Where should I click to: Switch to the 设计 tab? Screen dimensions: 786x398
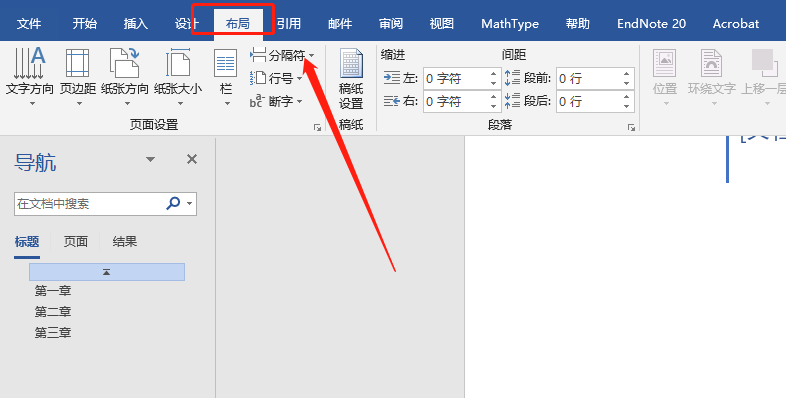pos(186,24)
